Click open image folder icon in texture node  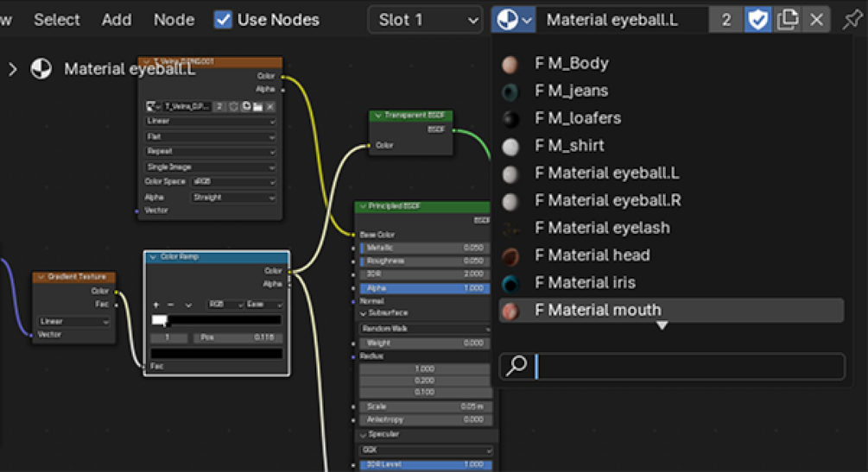(258, 106)
